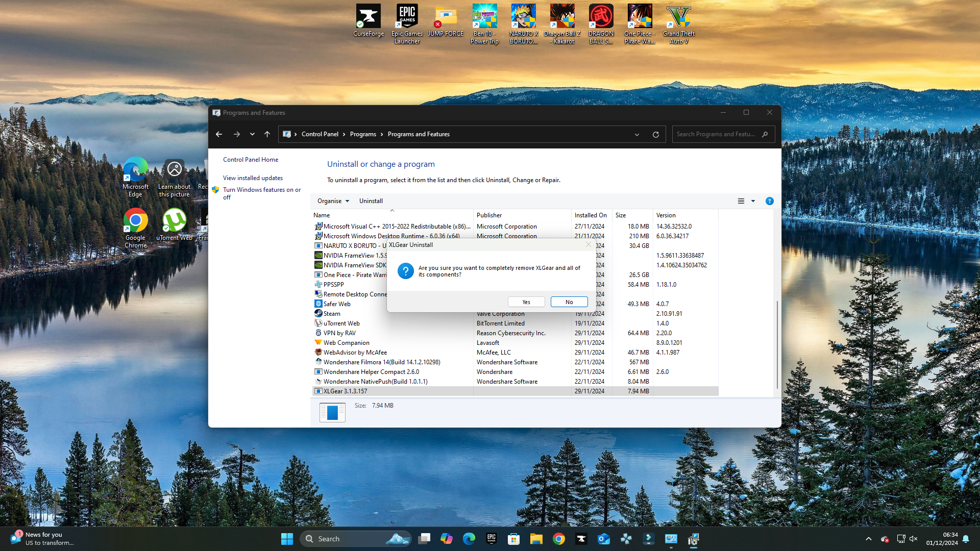Refresh the Programs and Features list
The image size is (980, 551).
[655, 135]
